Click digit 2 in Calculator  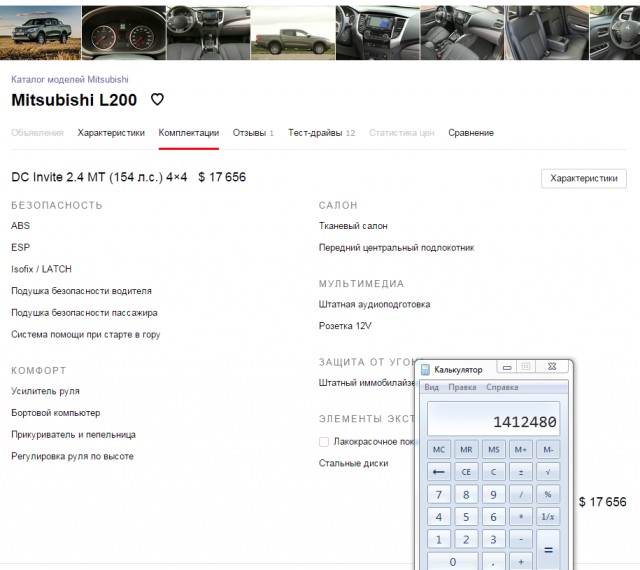(x=466, y=539)
